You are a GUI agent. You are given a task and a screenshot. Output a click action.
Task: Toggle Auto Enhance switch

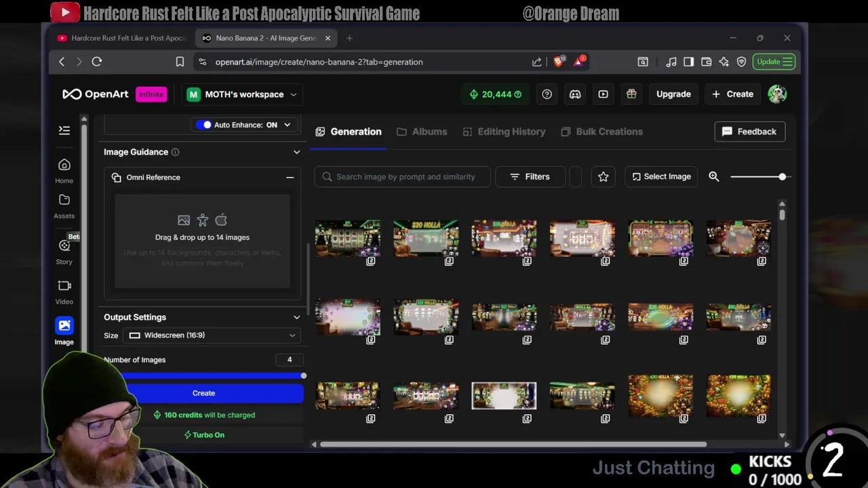click(x=203, y=125)
